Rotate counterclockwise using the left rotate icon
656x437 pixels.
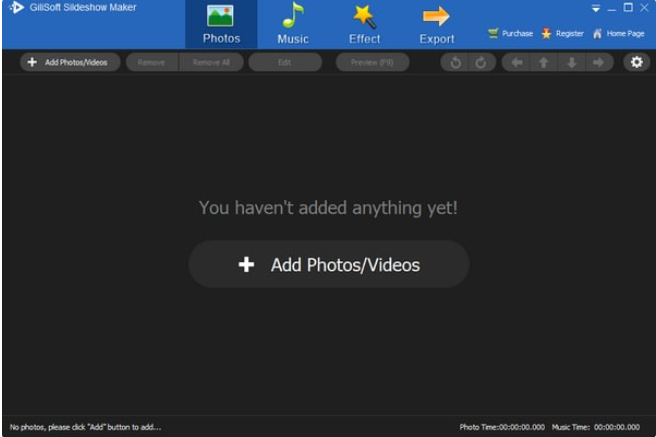click(456, 63)
